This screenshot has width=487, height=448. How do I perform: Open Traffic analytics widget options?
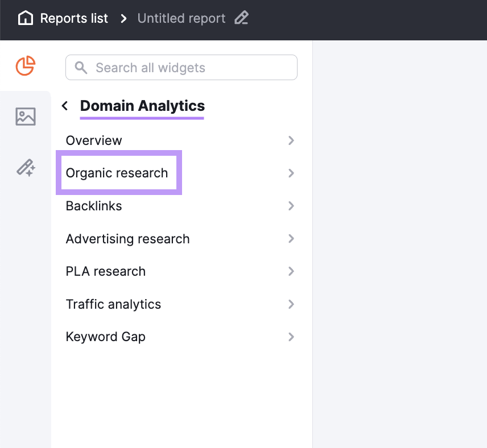tap(291, 304)
